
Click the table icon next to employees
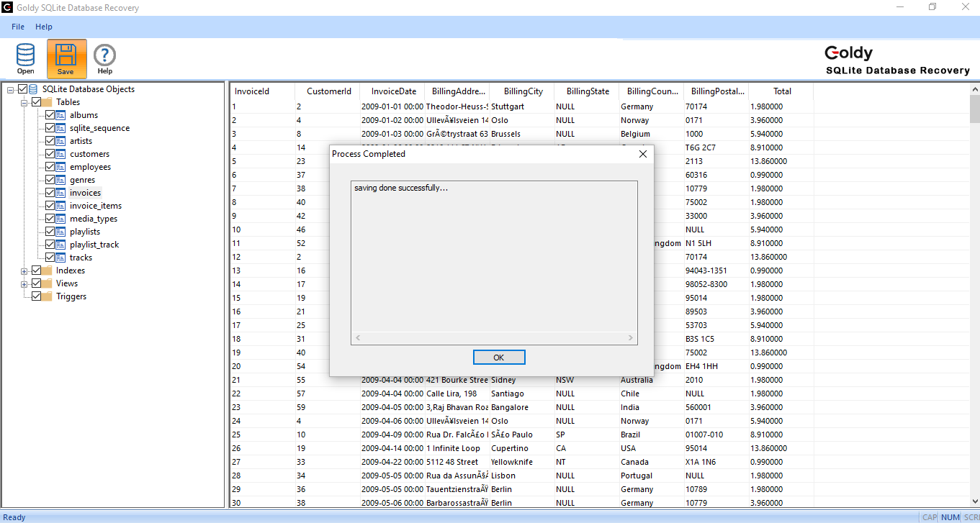61,167
